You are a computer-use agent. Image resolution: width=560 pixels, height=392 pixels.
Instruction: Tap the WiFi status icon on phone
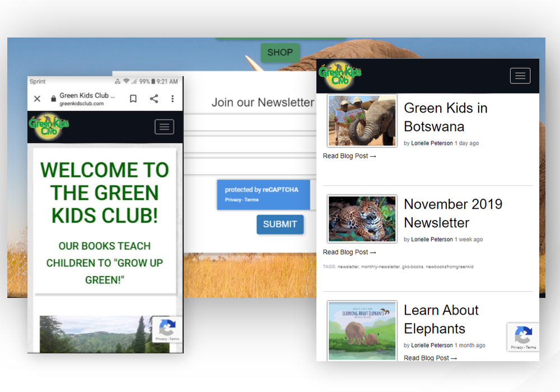(x=127, y=81)
